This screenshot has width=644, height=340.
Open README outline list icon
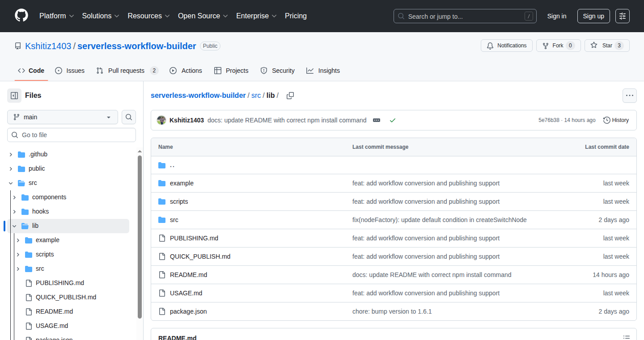pyautogui.click(x=627, y=338)
